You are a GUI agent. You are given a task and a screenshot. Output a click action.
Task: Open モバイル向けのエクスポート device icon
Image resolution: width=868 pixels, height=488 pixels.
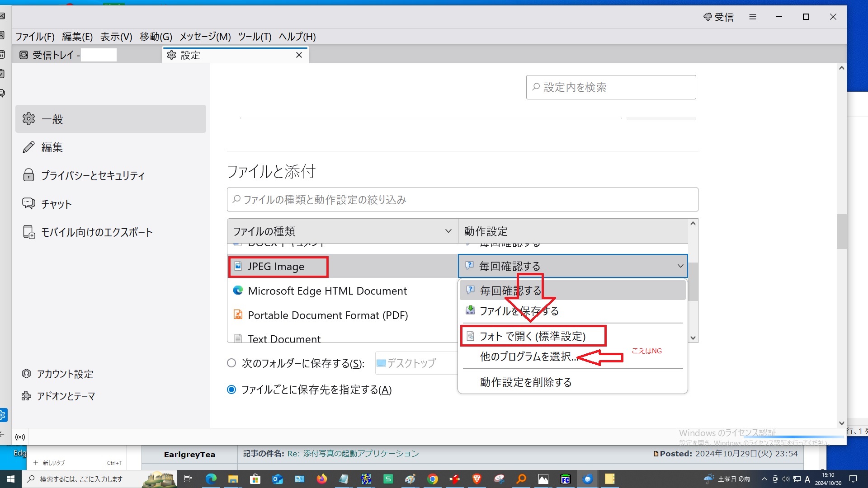[28, 232]
